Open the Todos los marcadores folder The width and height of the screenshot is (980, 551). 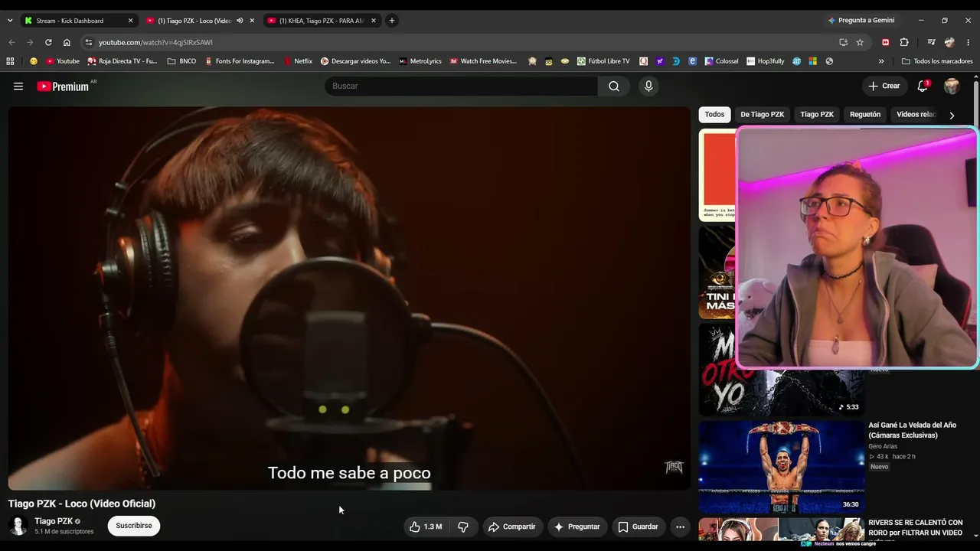pyautogui.click(x=937, y=61)
